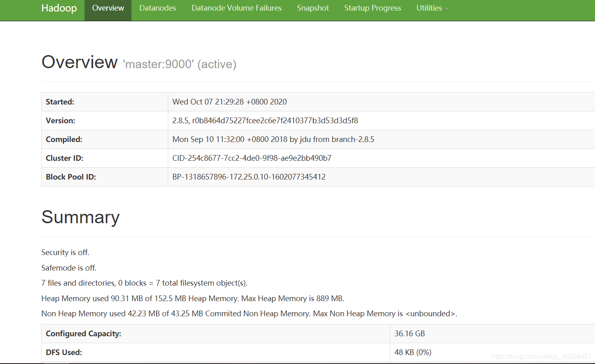Select the BP-1318657896 block pool value

coord(249,177)
